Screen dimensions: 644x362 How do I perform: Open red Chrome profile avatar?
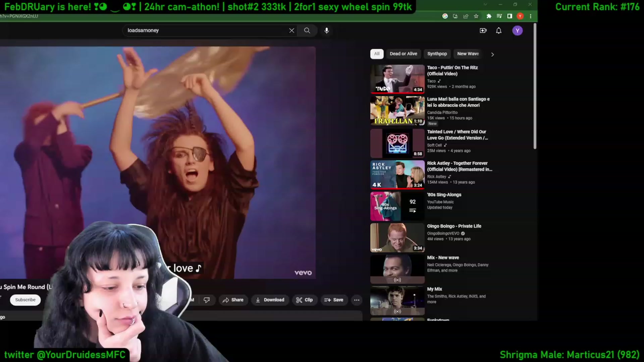[520, 16]
